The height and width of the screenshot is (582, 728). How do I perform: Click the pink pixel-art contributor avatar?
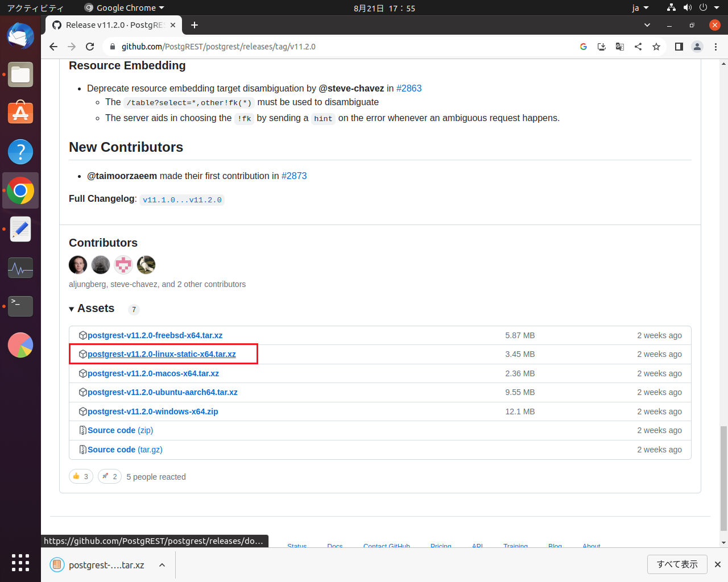pyautogui.click(x=123, y=265)
